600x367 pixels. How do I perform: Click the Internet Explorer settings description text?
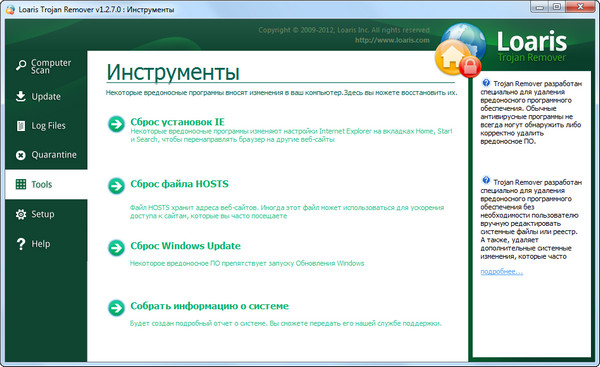pos(291,135)
